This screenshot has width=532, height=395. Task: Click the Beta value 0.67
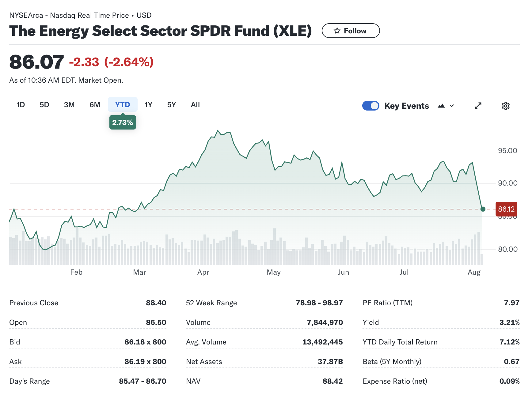[512, 362]
